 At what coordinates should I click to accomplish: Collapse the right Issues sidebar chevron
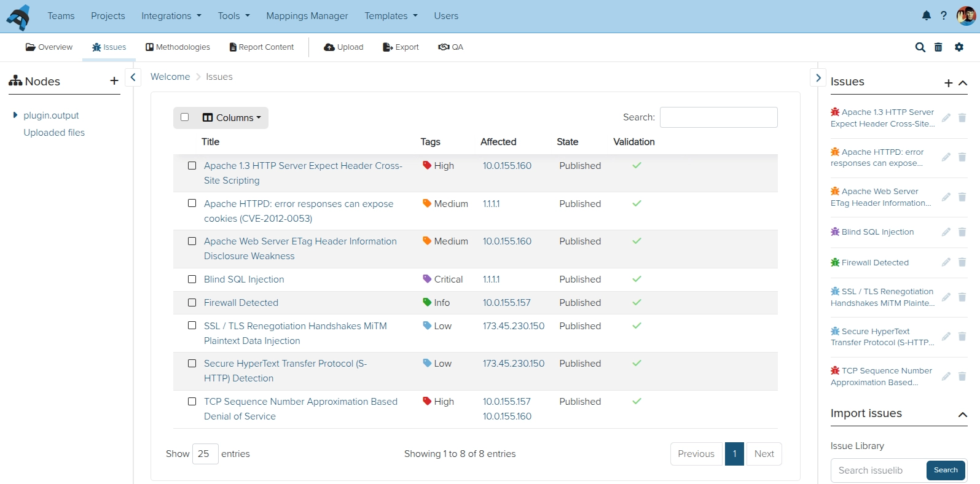point(818,77)
